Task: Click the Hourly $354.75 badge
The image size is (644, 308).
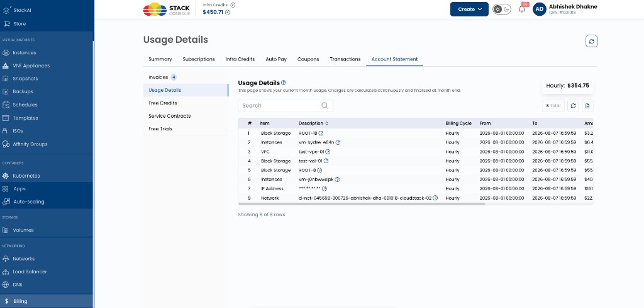Action: 567,86
